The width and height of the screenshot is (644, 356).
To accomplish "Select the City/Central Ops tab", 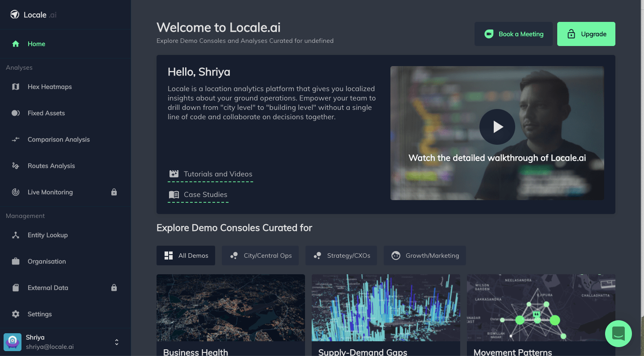I will tap(260, 255).
